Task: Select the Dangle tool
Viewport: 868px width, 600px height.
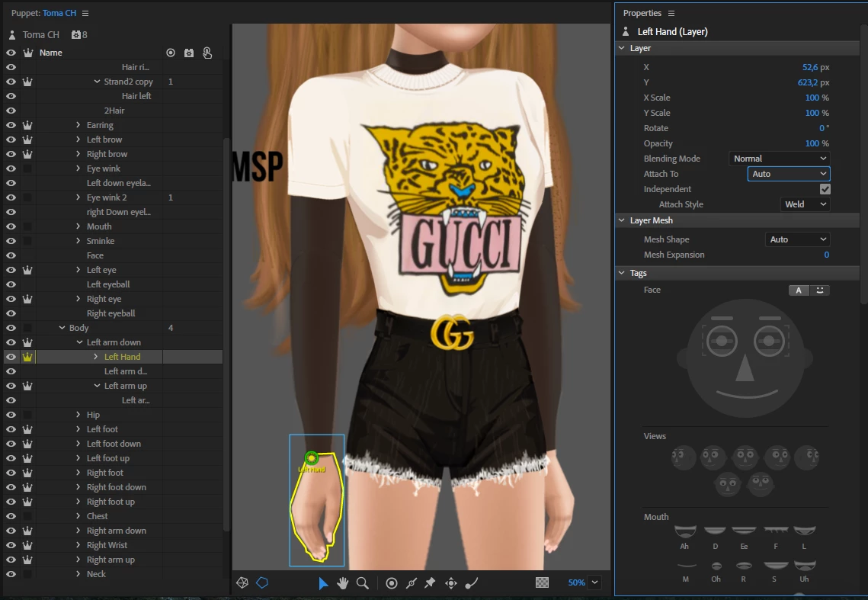Action: 472,582
